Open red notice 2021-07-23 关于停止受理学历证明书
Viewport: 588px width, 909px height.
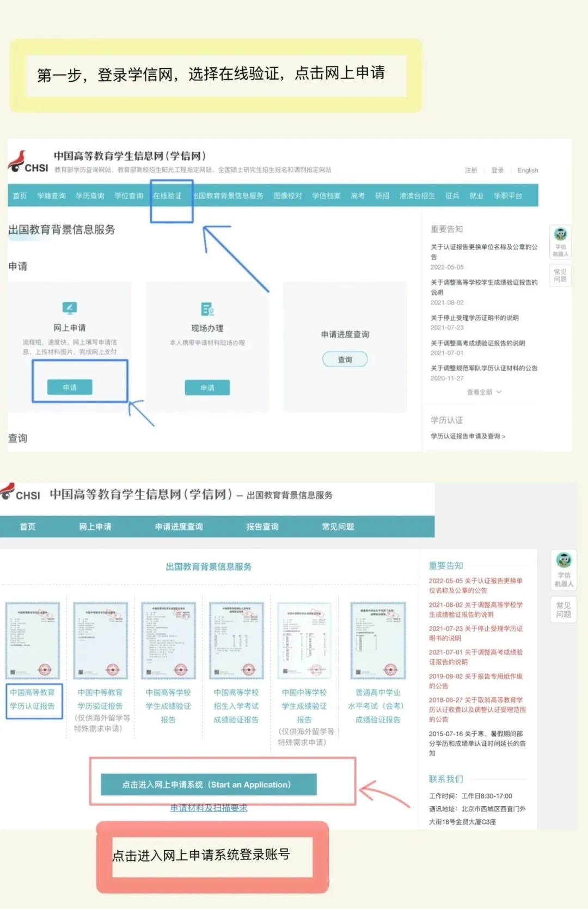(x=476, y=633)
